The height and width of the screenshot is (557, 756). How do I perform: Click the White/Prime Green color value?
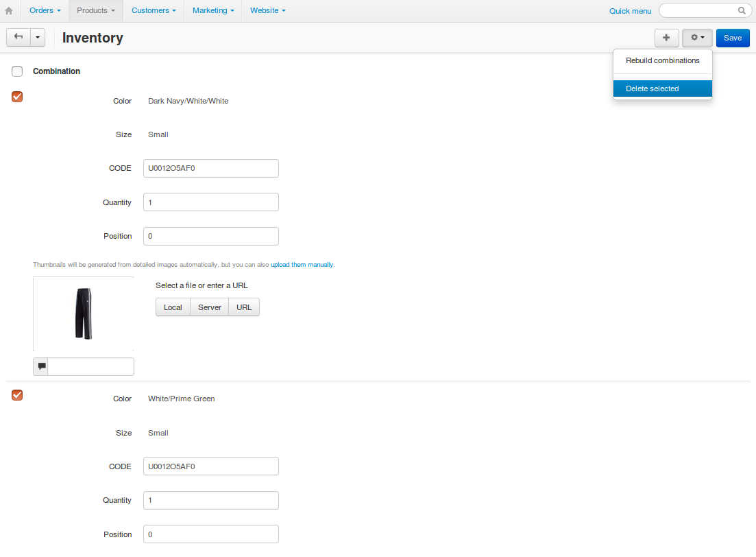tap(181, 399)
